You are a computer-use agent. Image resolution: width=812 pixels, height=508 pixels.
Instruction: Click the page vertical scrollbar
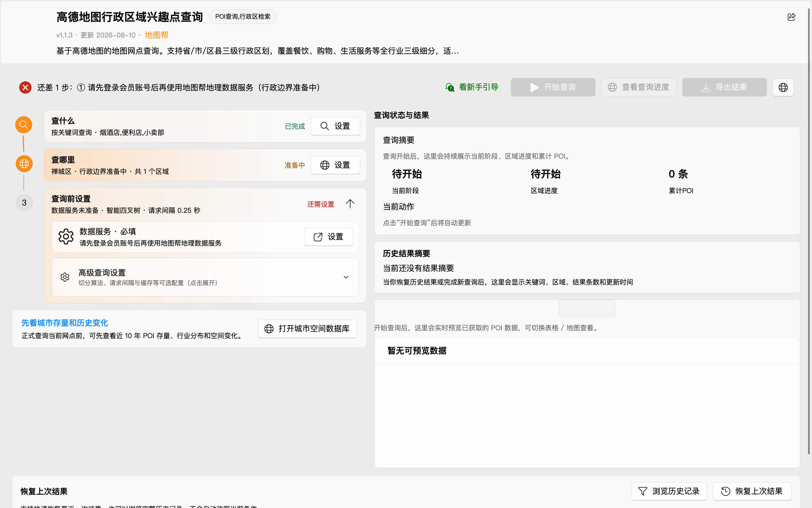pyautogui.click(x=809, y=232)
